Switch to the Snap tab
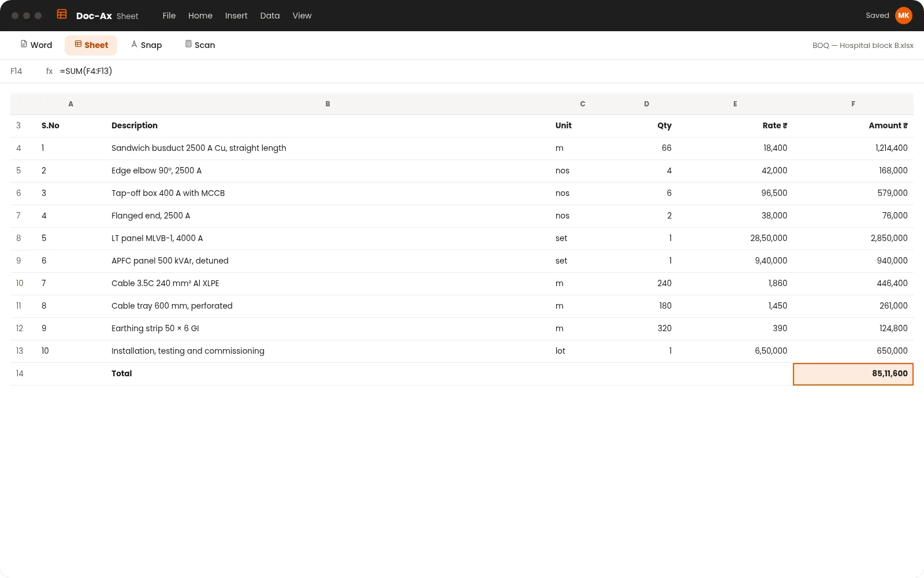 146,45
